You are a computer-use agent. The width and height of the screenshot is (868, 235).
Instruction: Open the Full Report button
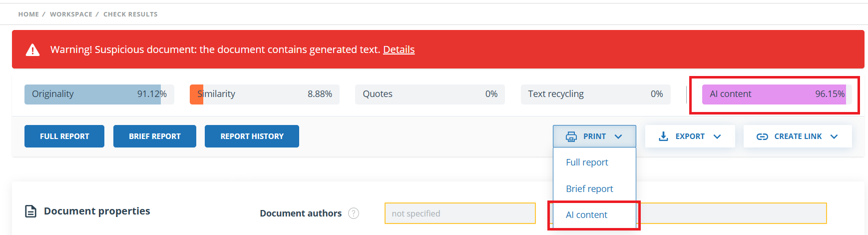[64, 136]
